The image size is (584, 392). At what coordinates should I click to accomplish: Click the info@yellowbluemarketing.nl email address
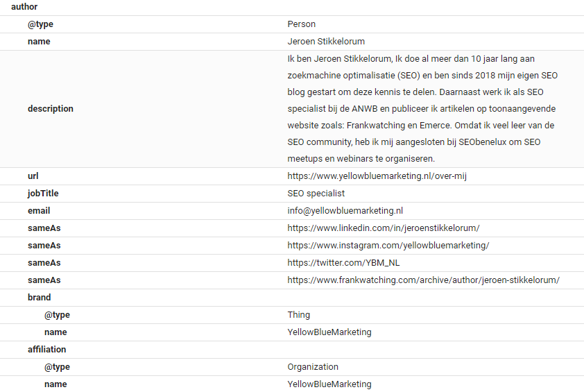(345, 211)
